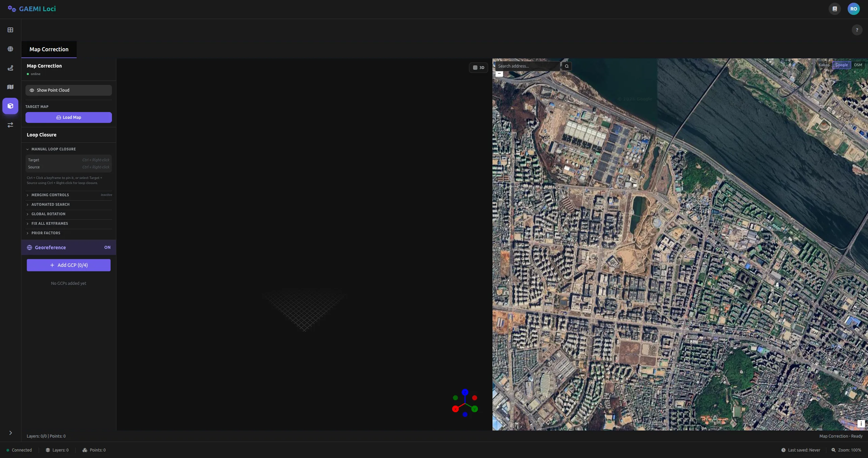
Task: Open the notes icon beside avatar
Action: click(x=835, y=9)
